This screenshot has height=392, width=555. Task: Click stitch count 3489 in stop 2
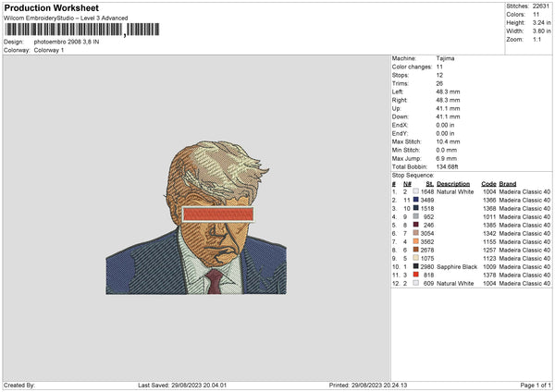pos(427,201)
